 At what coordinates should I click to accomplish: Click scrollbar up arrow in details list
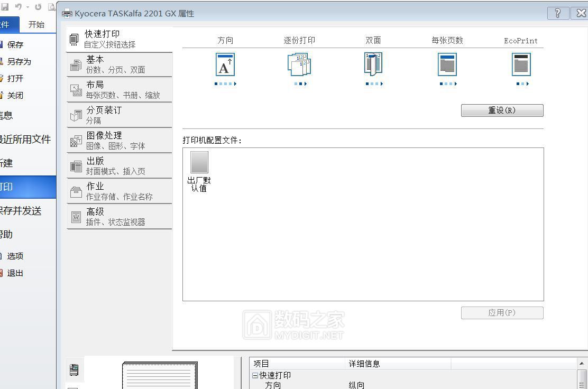click(582, 363)
